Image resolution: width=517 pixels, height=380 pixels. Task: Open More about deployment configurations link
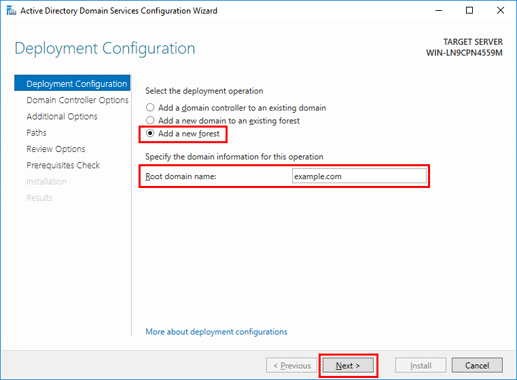(x=216, y=332)
